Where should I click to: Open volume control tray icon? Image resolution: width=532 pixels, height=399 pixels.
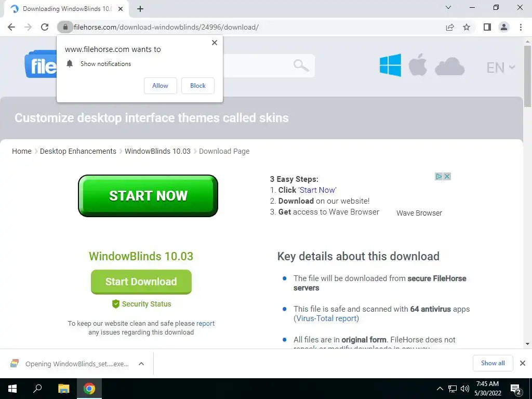[464, 389]
